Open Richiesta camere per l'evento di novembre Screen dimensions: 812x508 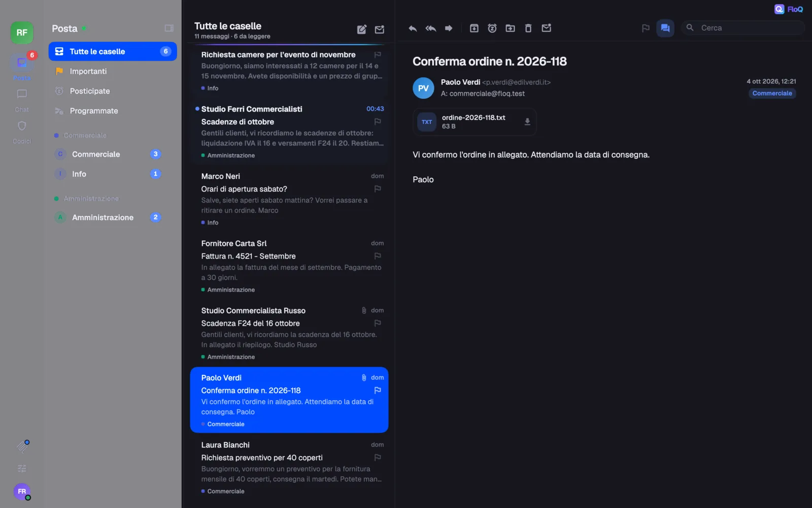289,71
